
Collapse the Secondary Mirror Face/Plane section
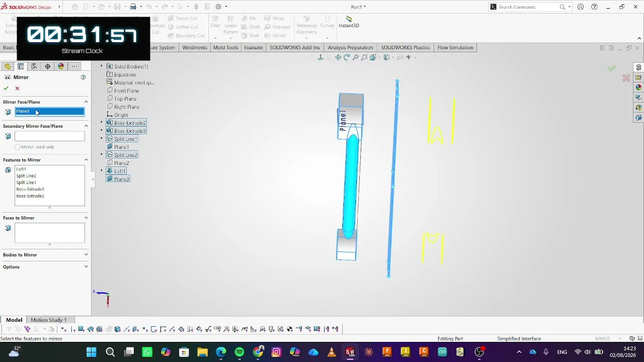[x=86, y=126]
